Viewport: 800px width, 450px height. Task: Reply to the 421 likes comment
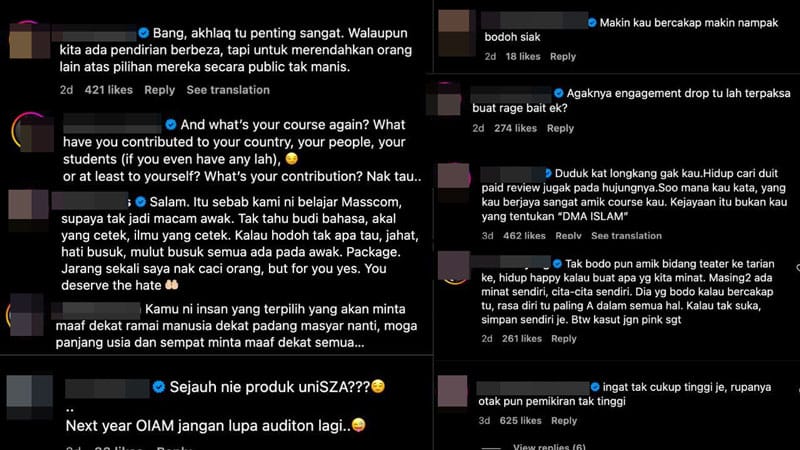(x=159, y=90)
